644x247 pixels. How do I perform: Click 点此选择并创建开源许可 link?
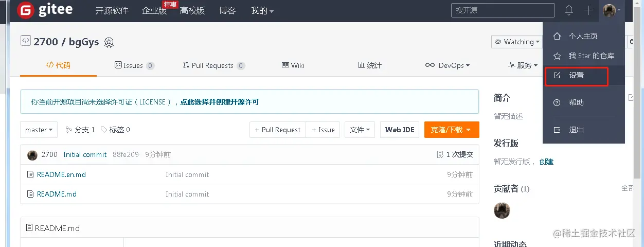click(x=220, y=102)
